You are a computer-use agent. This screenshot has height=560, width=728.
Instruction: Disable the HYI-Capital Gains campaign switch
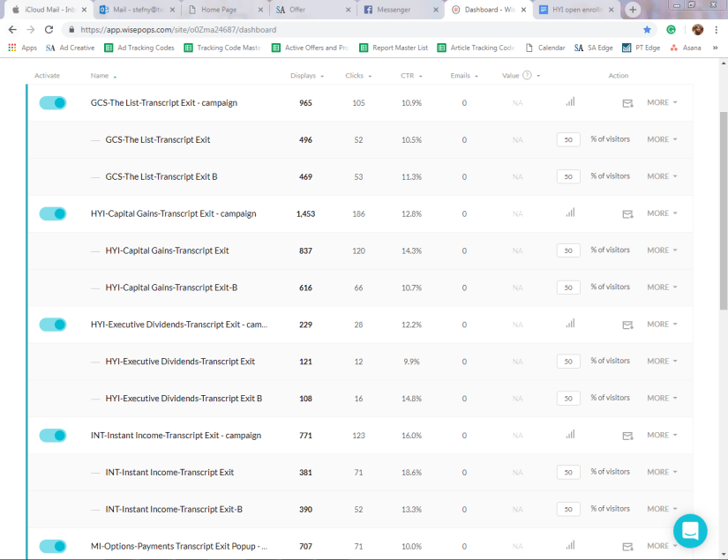[53, 213]
